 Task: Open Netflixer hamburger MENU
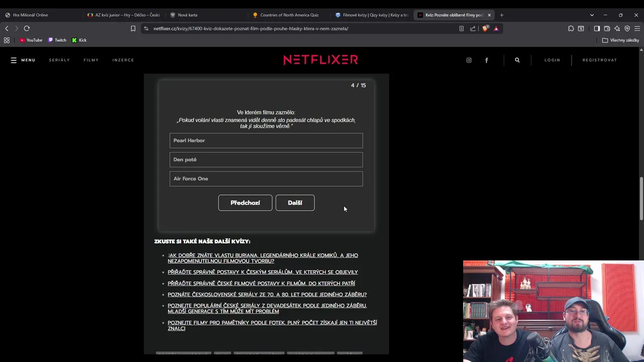pyautogui.click(x=23, y=60)
